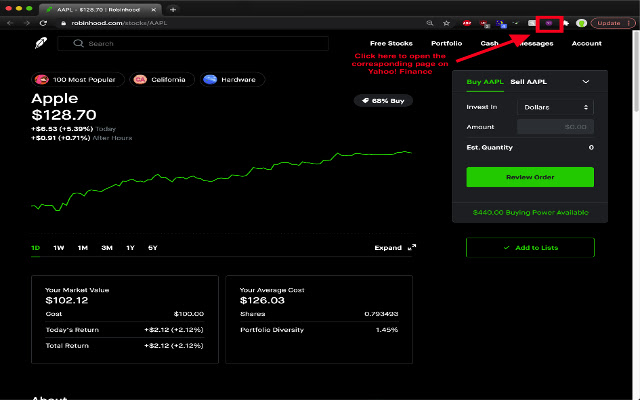640x400 pixels.
Task: Click the Cost $100.00 value
Action: [189, 314]
